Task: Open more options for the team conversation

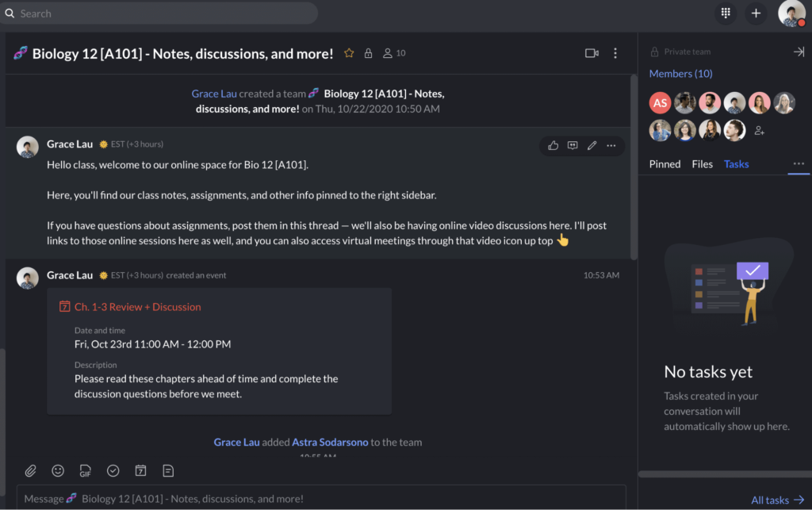Action: (x=615, y=53)
